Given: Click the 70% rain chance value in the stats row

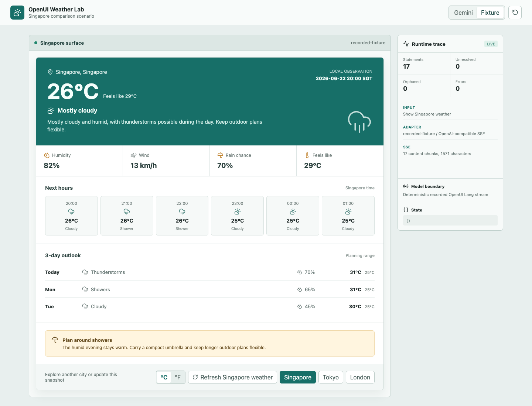Looking at the screenshot, I should pos(225,165).
